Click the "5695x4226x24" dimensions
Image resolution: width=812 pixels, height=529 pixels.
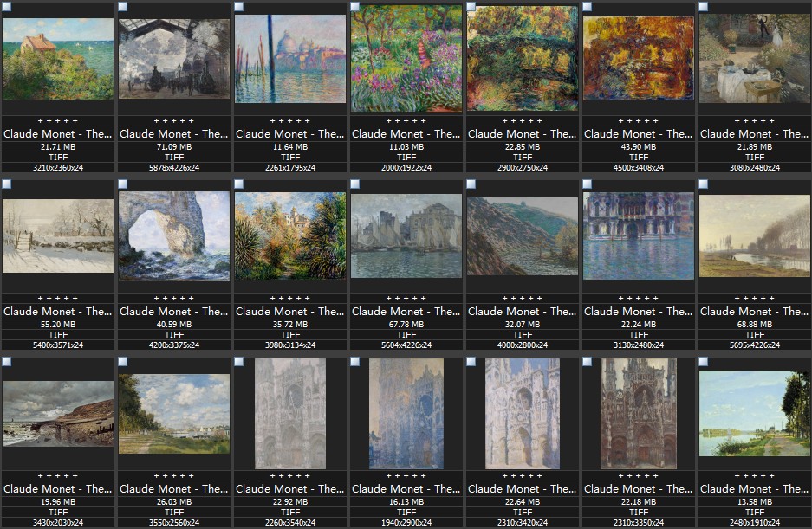(755, 345)
